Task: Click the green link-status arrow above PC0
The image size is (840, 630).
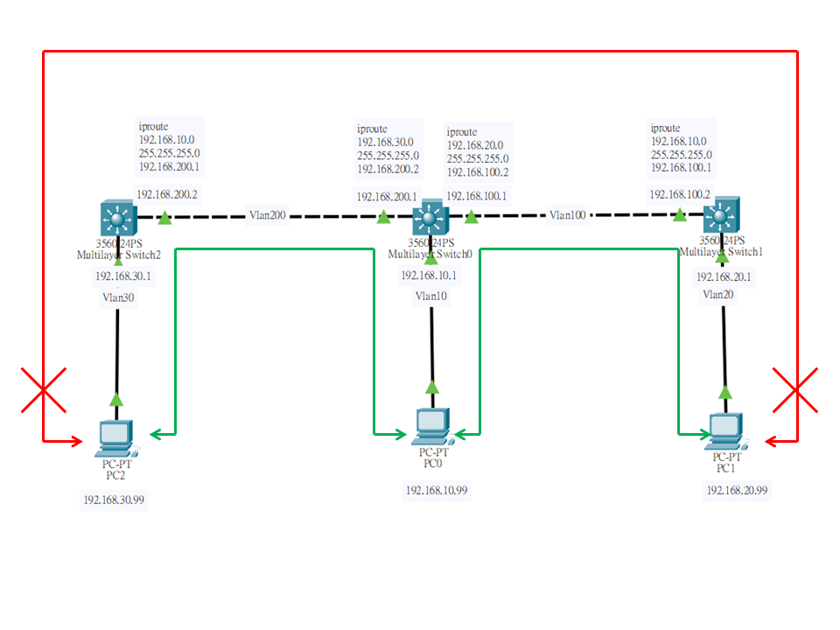Action: (x=432, y=388)
